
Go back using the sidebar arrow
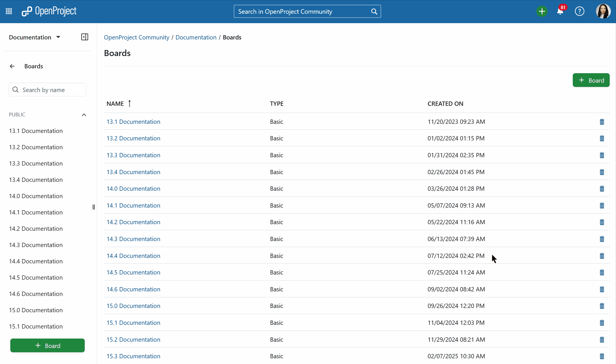click(12, 66)
